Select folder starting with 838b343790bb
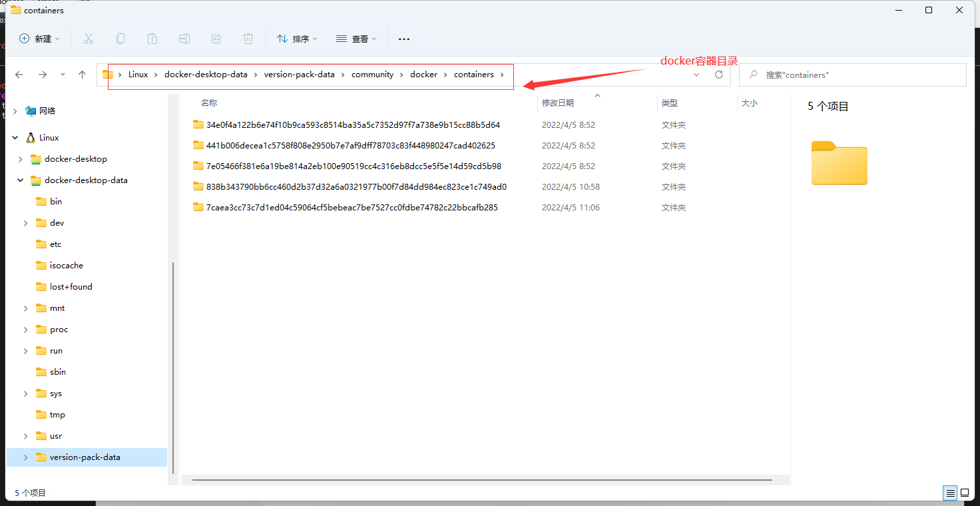 pos(356,187)
